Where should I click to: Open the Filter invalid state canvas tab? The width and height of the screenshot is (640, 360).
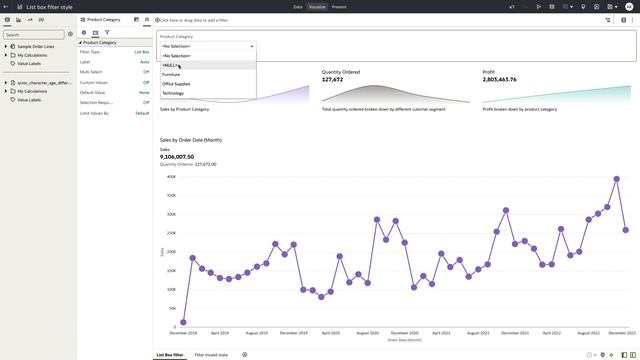pos(211,355)
